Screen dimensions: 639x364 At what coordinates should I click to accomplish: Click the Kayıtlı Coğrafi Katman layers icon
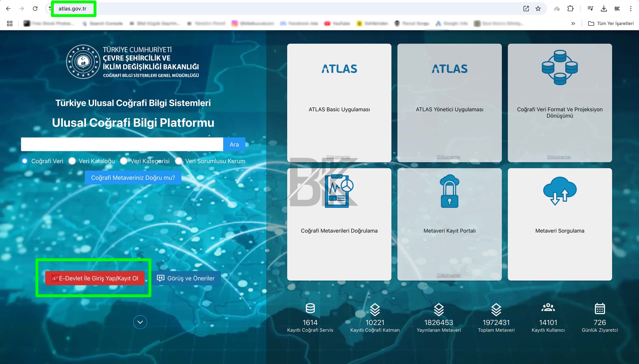pos(375,309)
